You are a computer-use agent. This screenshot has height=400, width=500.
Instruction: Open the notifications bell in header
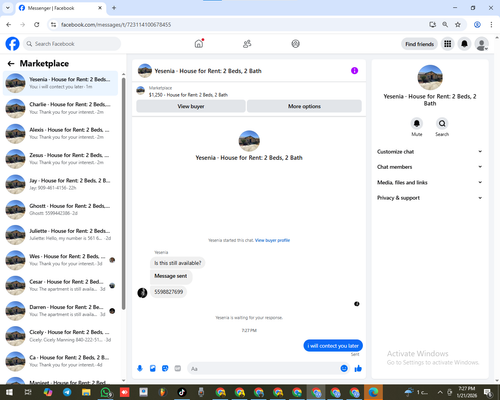[464, 44]
